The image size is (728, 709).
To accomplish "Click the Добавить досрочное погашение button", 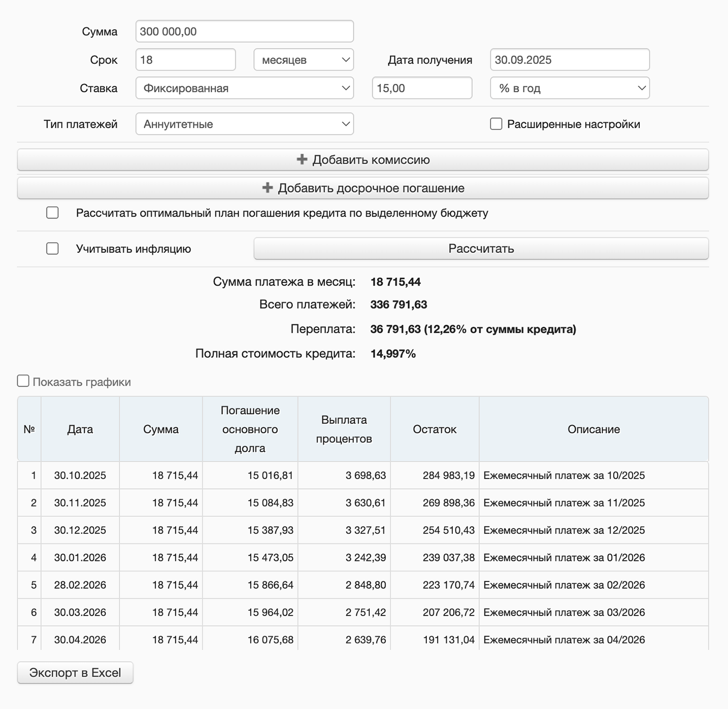I will click(x=363, y=188).
